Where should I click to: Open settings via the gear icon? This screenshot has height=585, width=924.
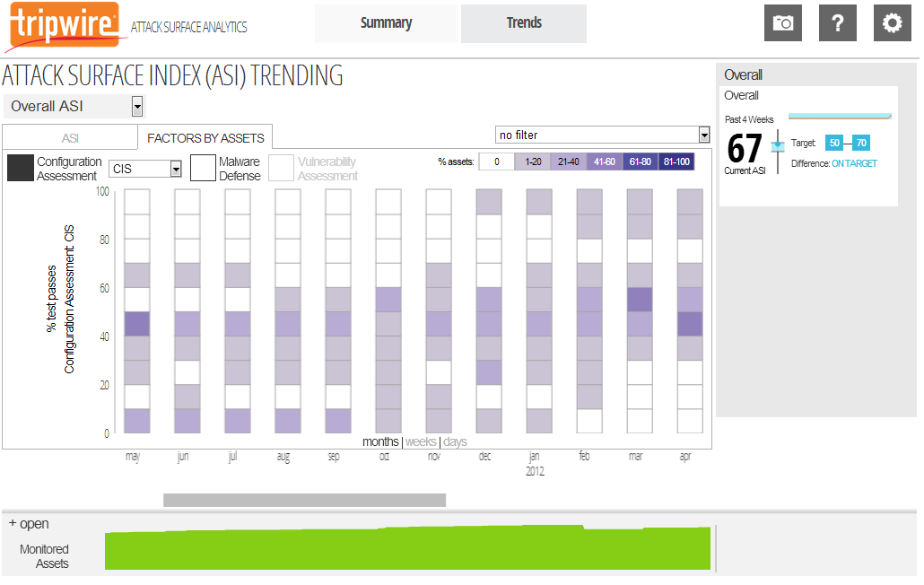[893, 23]
